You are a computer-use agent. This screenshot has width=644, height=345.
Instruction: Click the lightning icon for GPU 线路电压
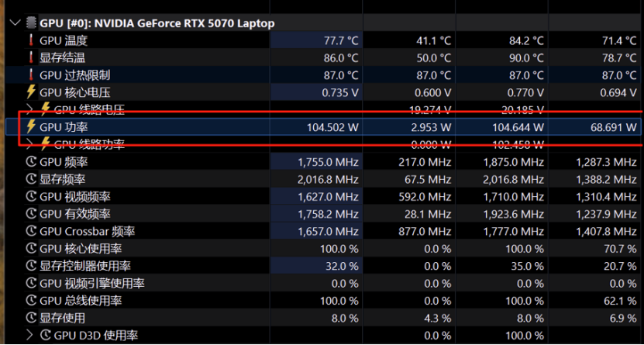(46, 109)
